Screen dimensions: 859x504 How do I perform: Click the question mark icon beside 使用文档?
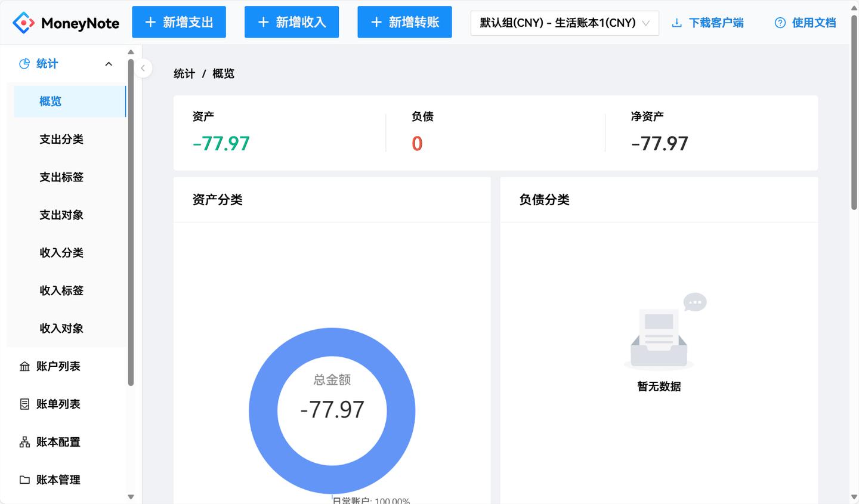click(x=780, y=22)
